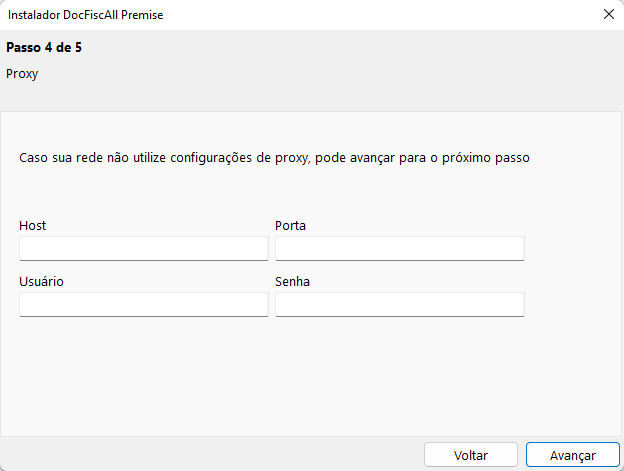624x471 pixels.
Task: Click the Host label
Action: pyautogui.click(x=32, y=226)
